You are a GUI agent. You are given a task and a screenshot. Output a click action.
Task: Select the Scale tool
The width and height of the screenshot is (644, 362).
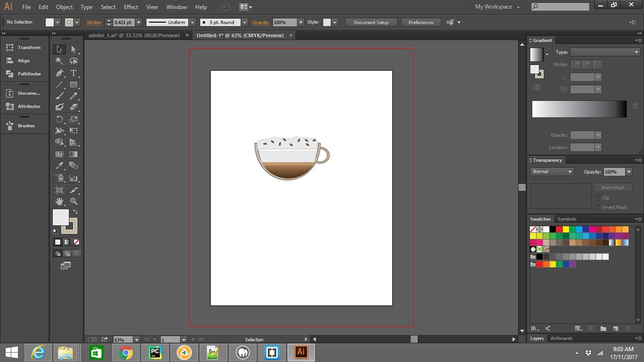(74, 119)
